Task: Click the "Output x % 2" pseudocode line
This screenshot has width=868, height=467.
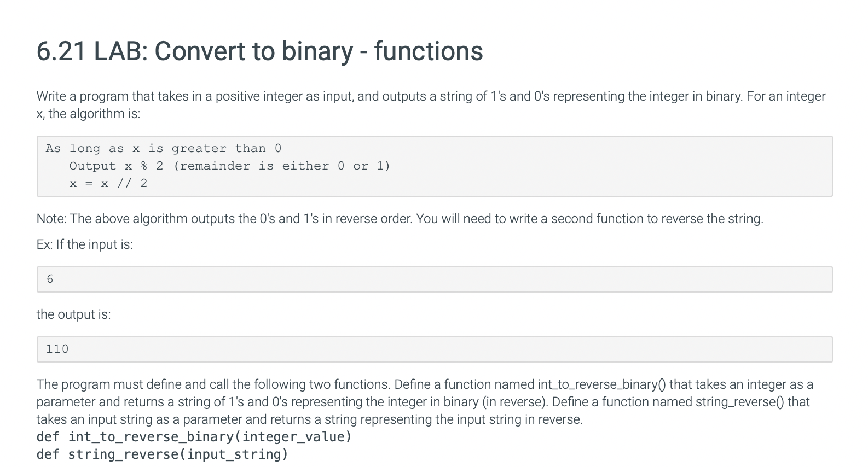Action: pyautogui.click(x=116, y=166)
